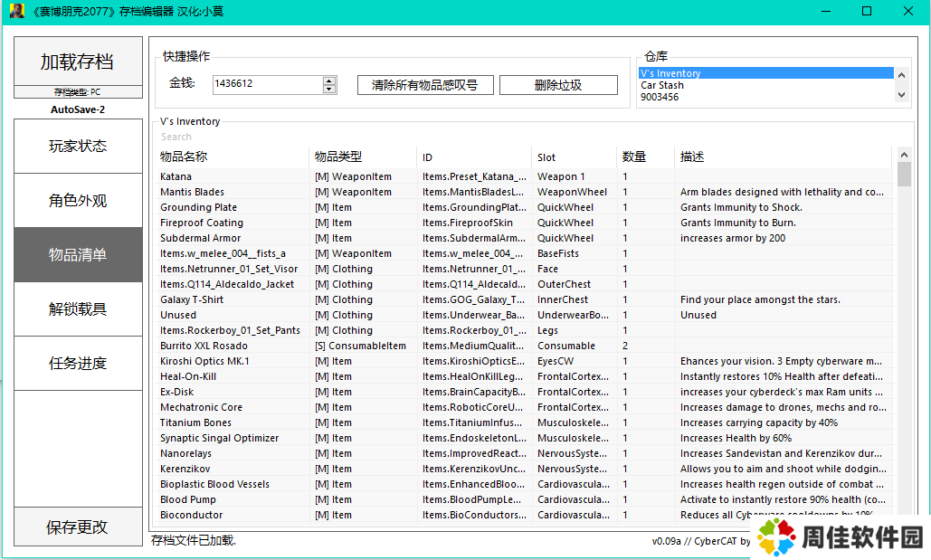Screen dimensions: 931x560
Task: Click the 加载存档 load save button
Action: (78, 62)
